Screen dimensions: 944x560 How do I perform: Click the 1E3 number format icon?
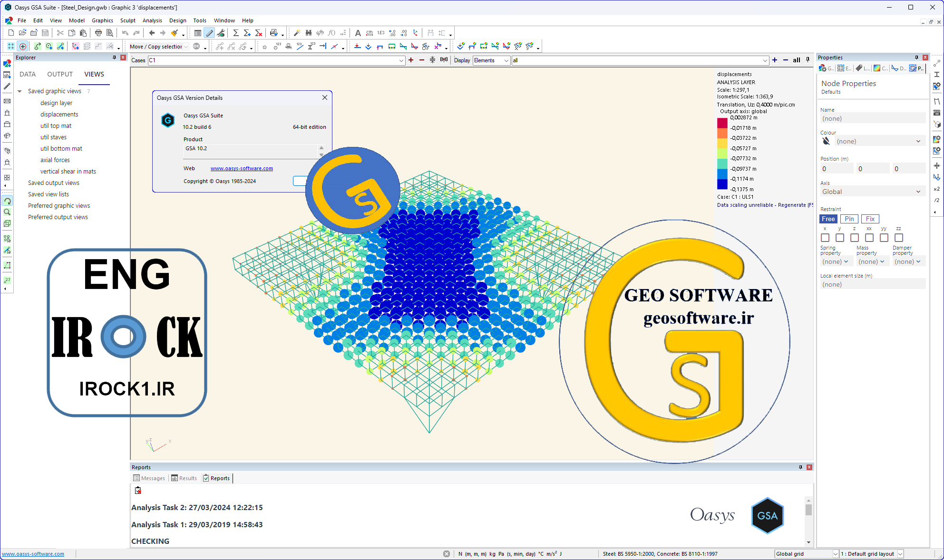click(x=380, y=33)
